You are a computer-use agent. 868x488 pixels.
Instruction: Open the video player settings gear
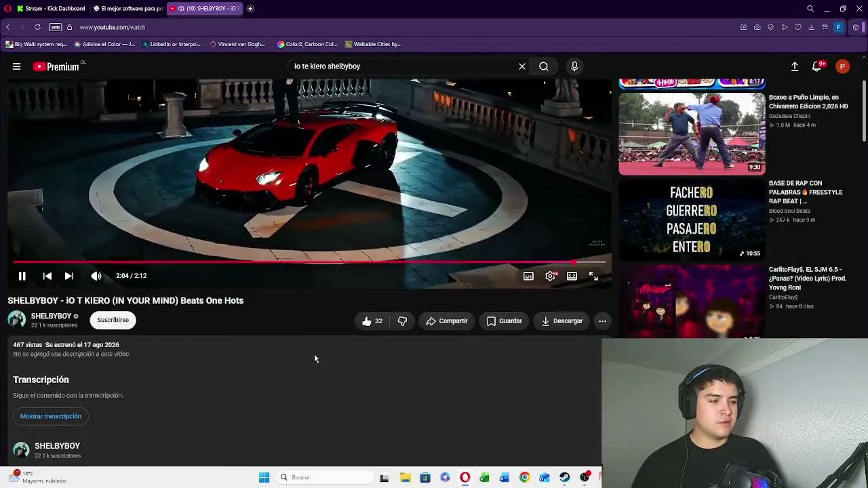coord(550,276)
